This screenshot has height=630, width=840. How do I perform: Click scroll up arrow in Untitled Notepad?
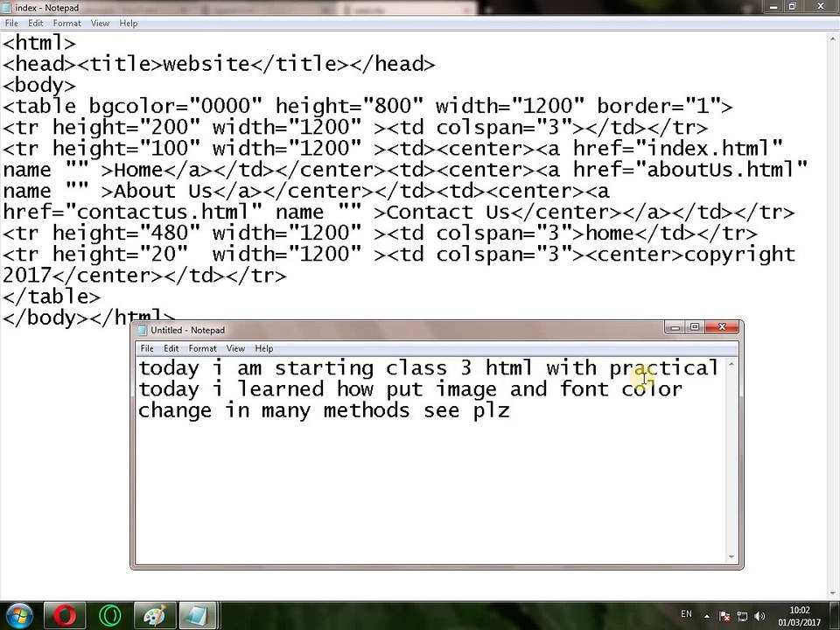click(731, 364)
